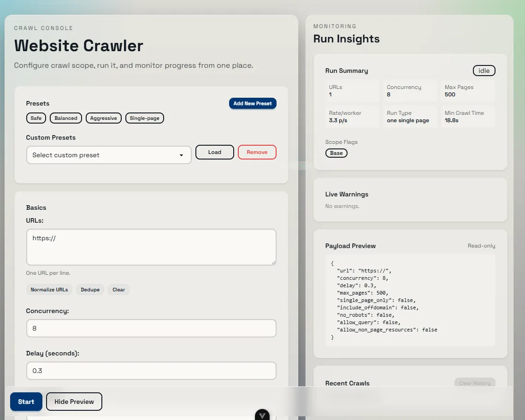The width and height of the screenshot is (525, 420).
Task: Click the Min Crawl Time value 18.8s
Action: tap(451, 120)
